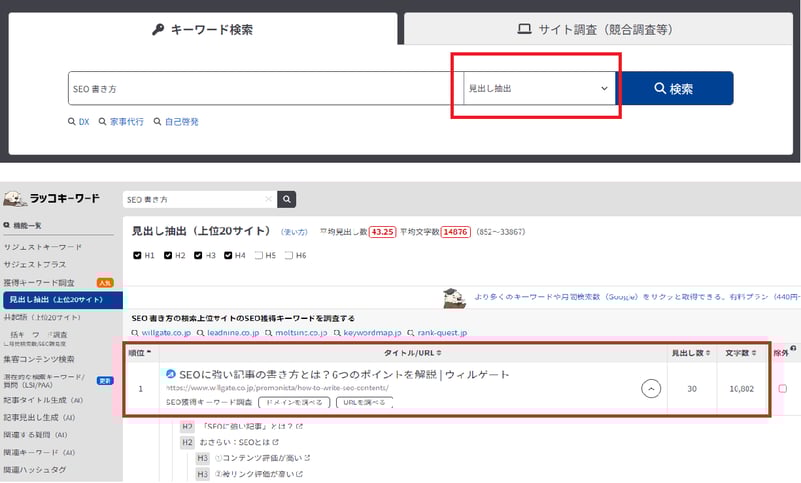Click the magnifier icon beside 家事代行 suggestion

click(103, 122)
